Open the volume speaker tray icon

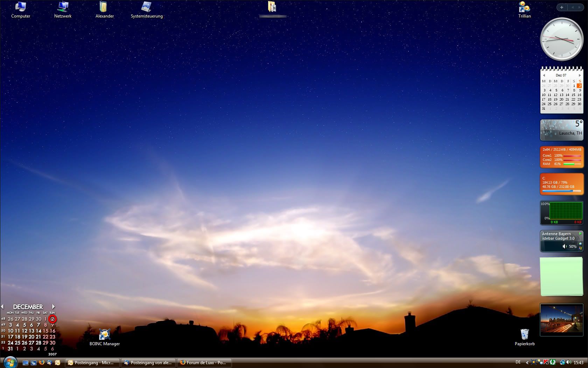568,362
